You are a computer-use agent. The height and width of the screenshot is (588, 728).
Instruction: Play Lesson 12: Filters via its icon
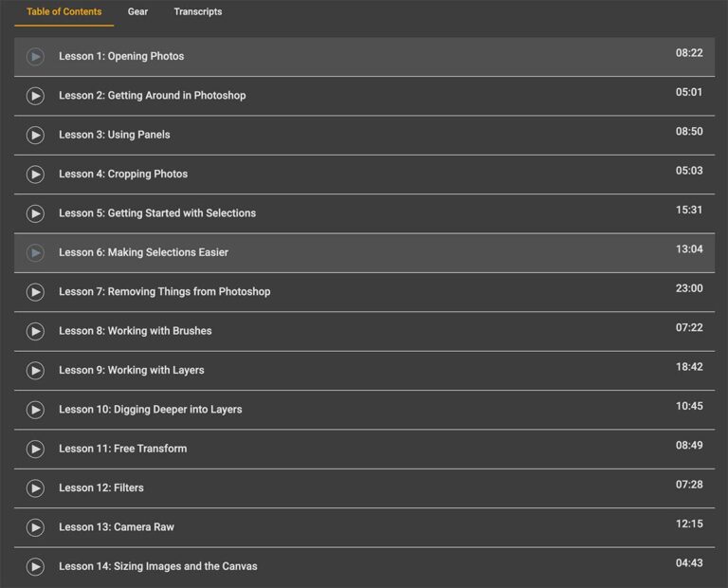pyautogui.click(x=35, y=488)
